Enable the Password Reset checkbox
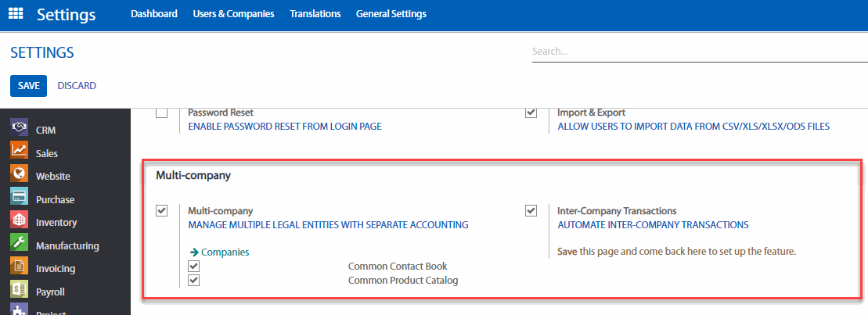This screenshot has width=868, height=315. (162, 113)
